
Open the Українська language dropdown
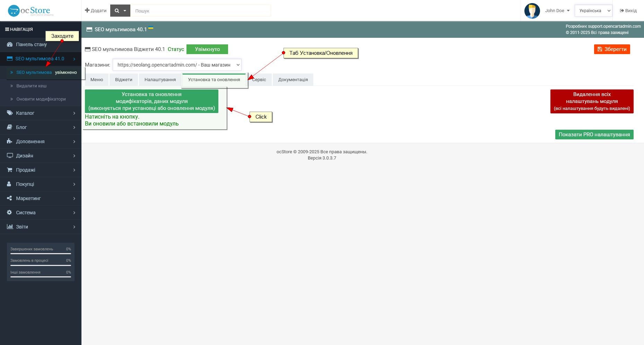(x=593, y=11)
